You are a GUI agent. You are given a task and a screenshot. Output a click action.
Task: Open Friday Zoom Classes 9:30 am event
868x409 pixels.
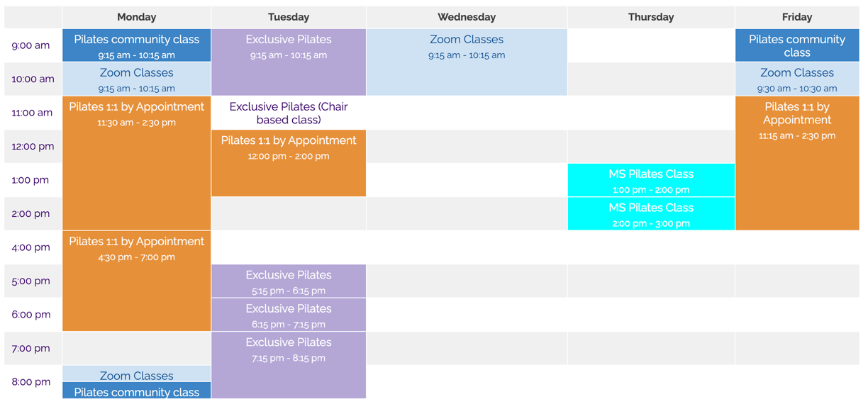[x=797, y=79]
